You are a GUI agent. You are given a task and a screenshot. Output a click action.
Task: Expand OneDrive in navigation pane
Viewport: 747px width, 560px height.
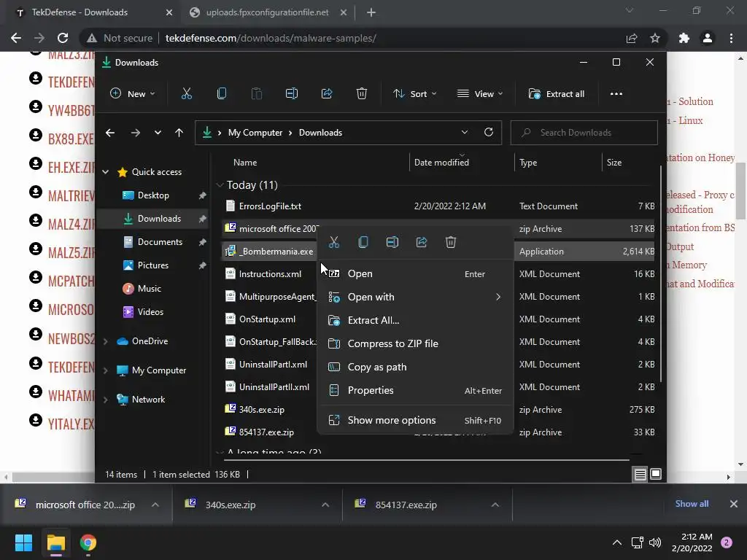pos(105,341)
